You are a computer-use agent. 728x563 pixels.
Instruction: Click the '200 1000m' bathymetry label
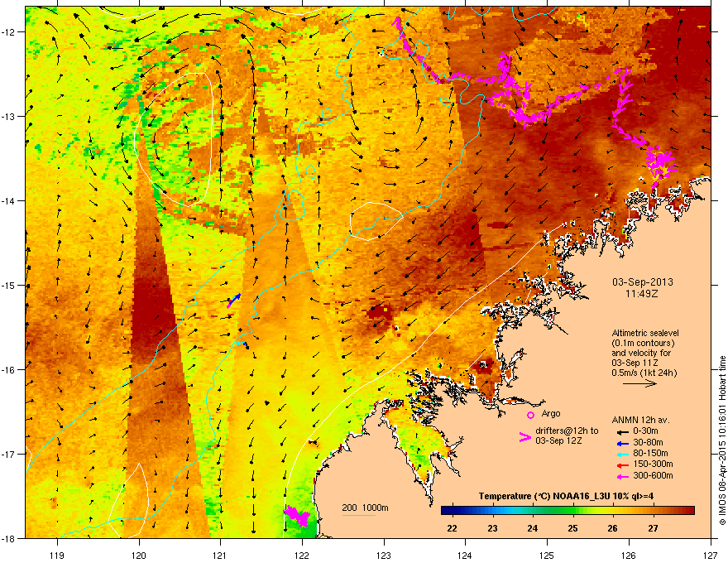(365, 508)
